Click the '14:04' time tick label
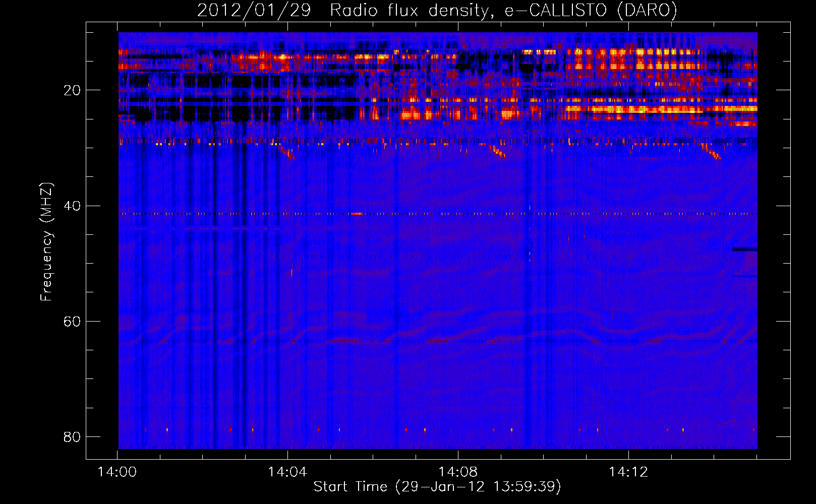 pos(287,472)
